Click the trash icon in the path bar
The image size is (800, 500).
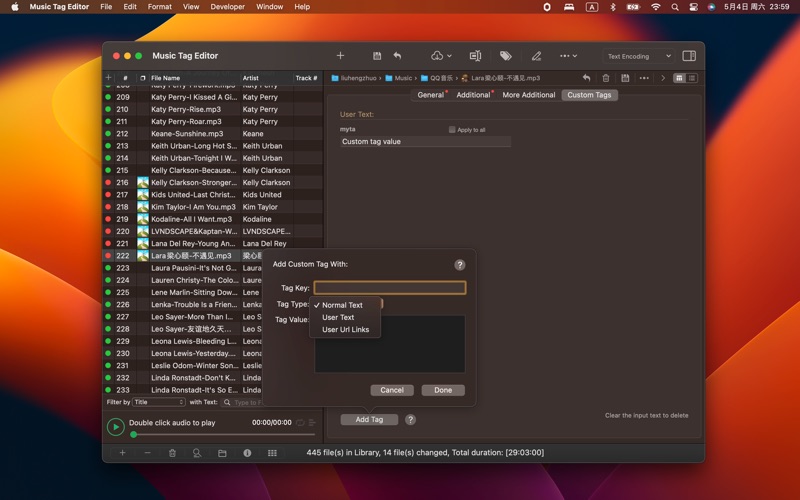tap(606, 78)
